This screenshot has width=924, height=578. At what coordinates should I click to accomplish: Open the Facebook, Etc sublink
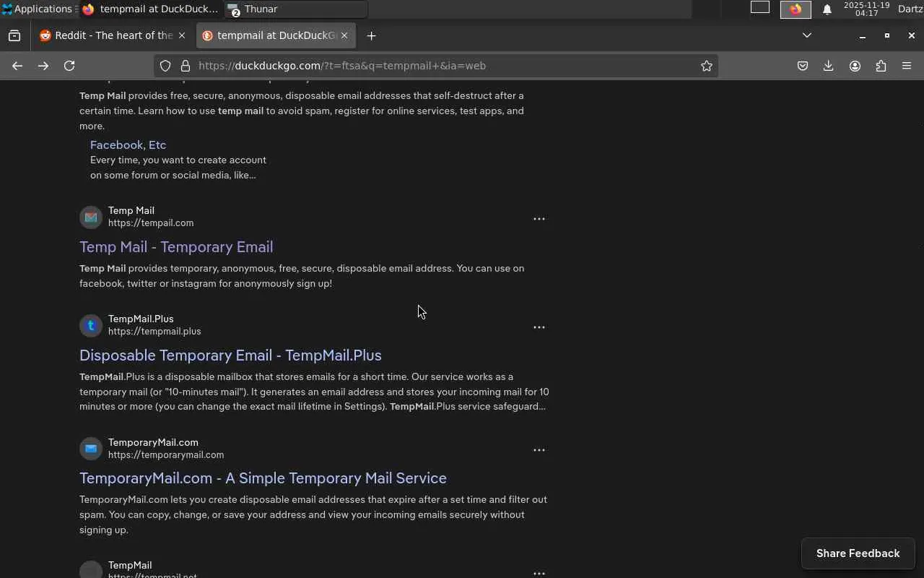tap(128, 145)
